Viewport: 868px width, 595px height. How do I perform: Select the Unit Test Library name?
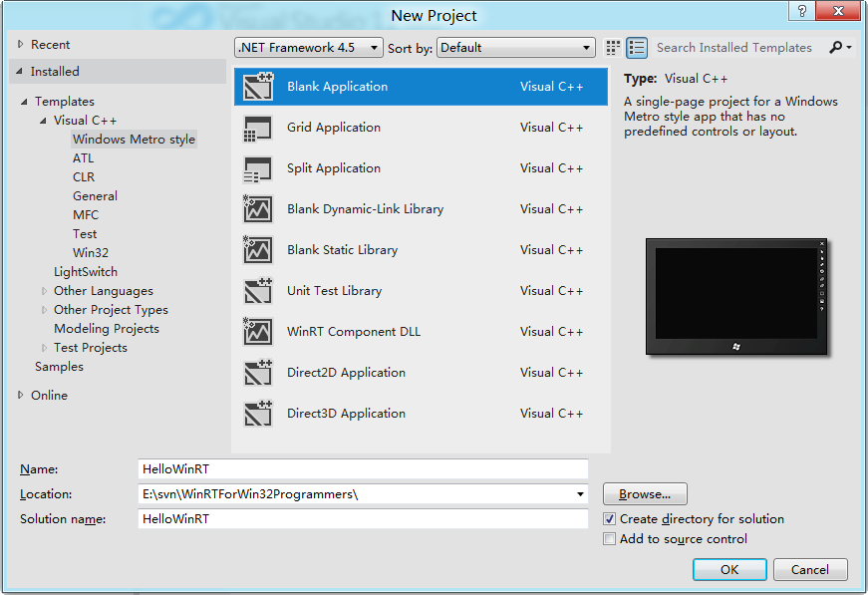(x=335, y=291)
